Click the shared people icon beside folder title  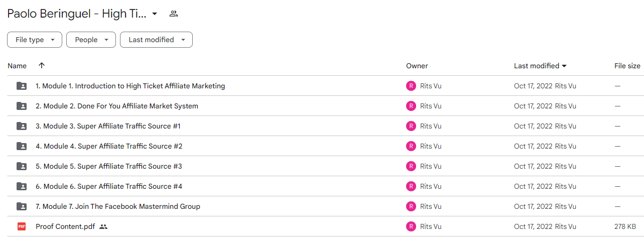click(x=174, y=14)
